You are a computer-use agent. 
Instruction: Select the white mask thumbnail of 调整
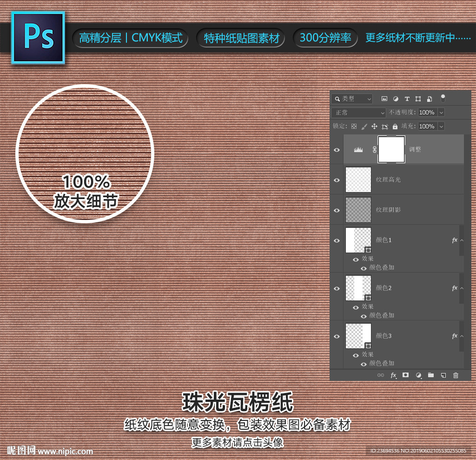(391, 149)
